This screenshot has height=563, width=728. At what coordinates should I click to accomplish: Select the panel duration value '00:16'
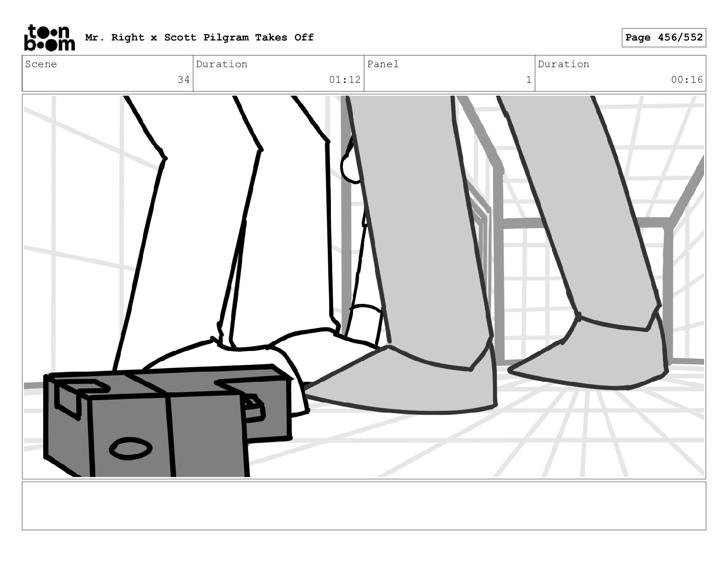pos(687,80)
